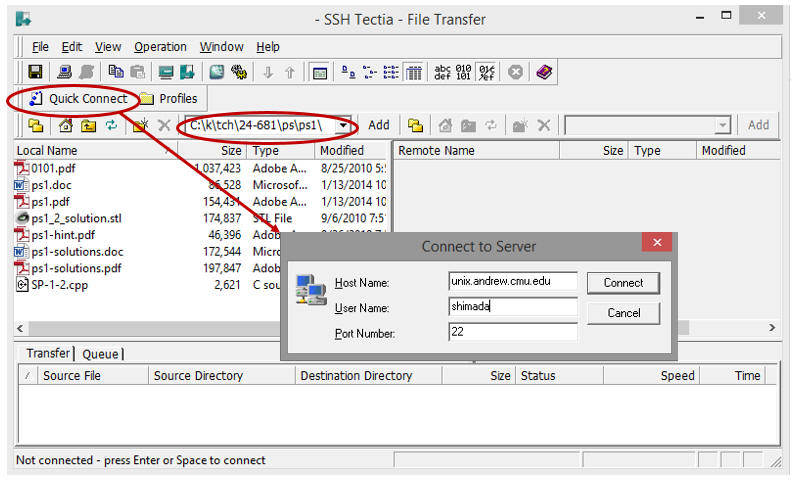Select binary transfer mode (010 101)
The image size is (793, 480).
point(463,72)
